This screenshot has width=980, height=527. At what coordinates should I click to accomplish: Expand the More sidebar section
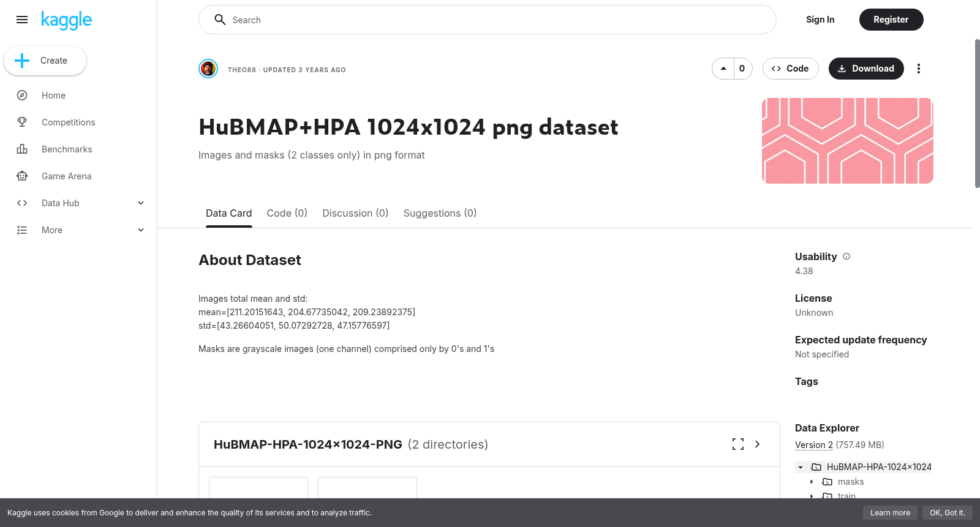[x=78, y=230]
